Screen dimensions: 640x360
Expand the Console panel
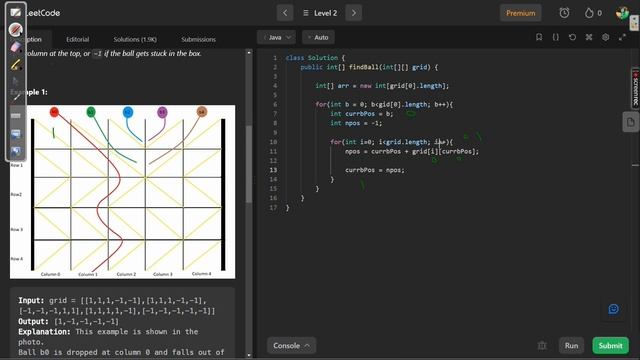tap(291, 346)
